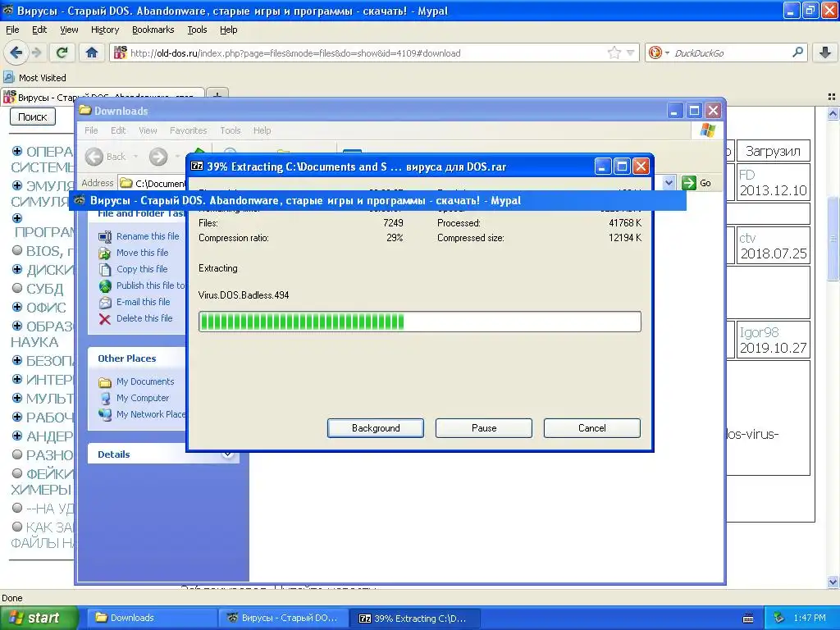Reload the page in Mypal

click(62, 52)
